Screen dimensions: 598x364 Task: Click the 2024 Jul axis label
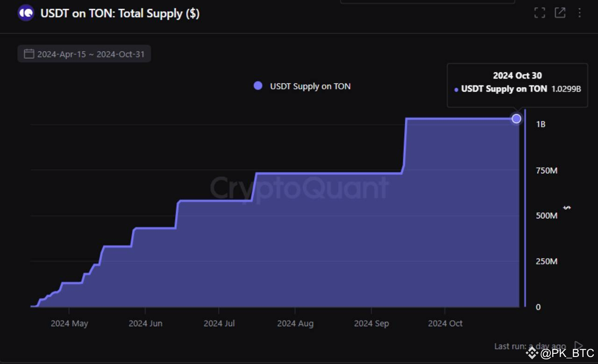[219, 323]
